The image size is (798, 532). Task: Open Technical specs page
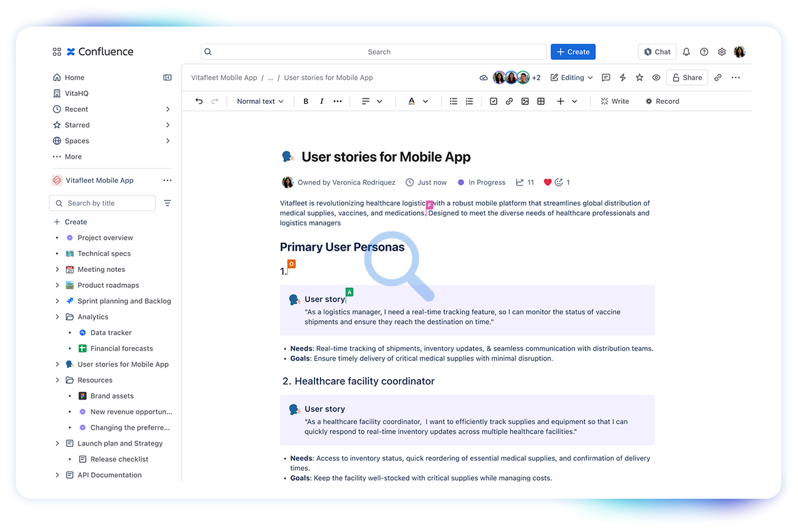pyautogui.click(x=104, y=254)
